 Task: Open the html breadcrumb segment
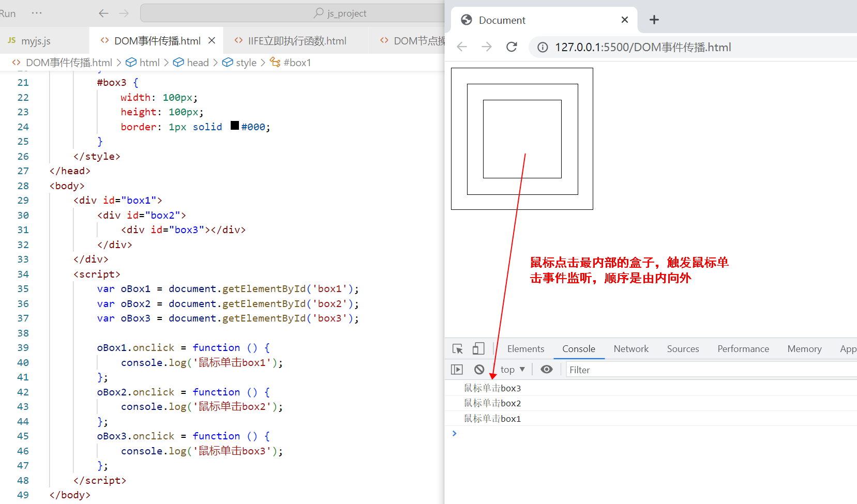149,63
